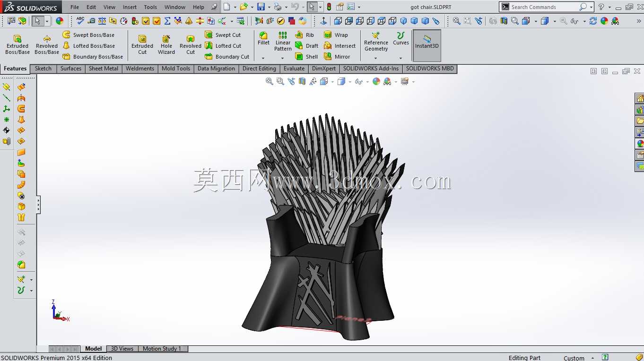644x361 pixels.
Task: Open the Reference Geometry dropdown arrow
Action: (x=375, y=58)
